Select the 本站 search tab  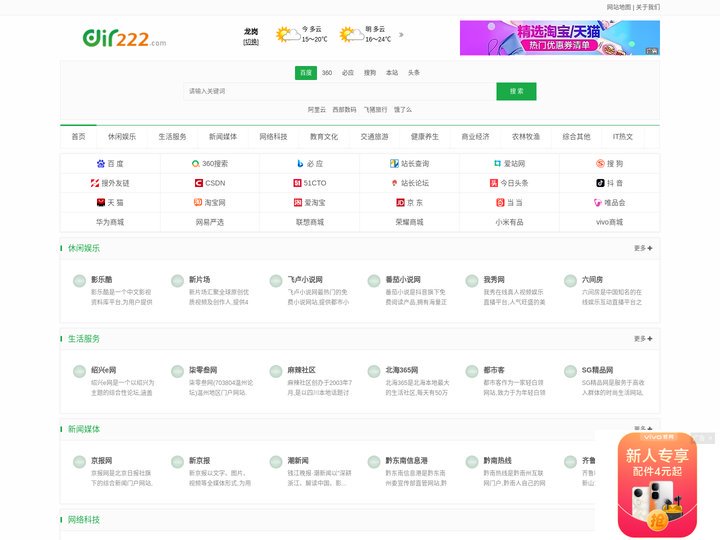click(392, 73)
